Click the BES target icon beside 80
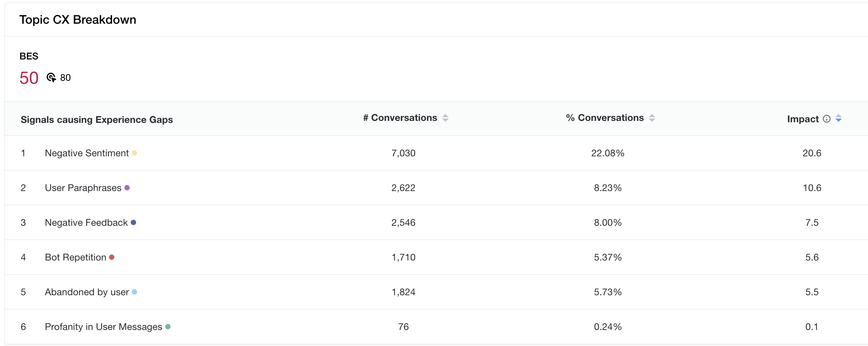Image resolution: width=868 pixels, height=346 pixels. click(51, 78)
